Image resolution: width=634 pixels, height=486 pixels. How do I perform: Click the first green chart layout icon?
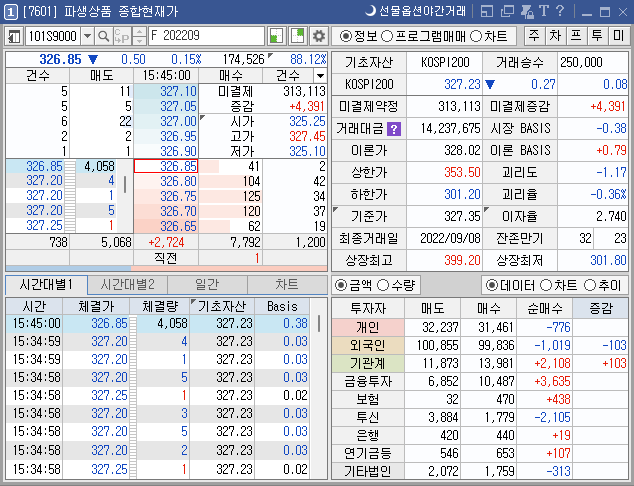[x=277, y=36]
